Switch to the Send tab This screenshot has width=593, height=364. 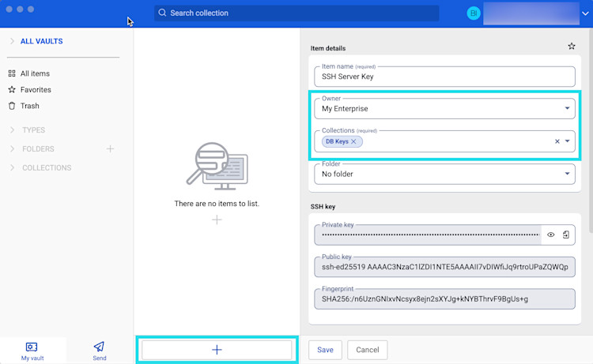99,350
